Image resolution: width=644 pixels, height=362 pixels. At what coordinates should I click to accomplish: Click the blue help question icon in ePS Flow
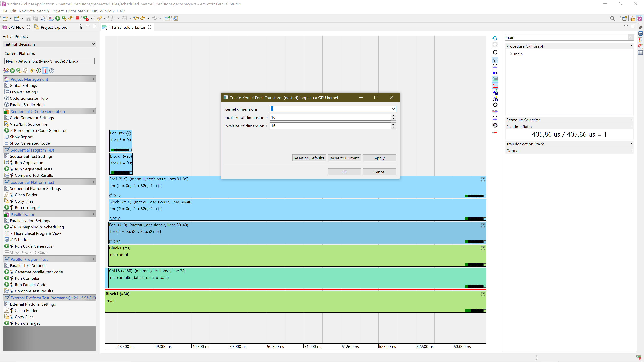[x=52, y=71]
